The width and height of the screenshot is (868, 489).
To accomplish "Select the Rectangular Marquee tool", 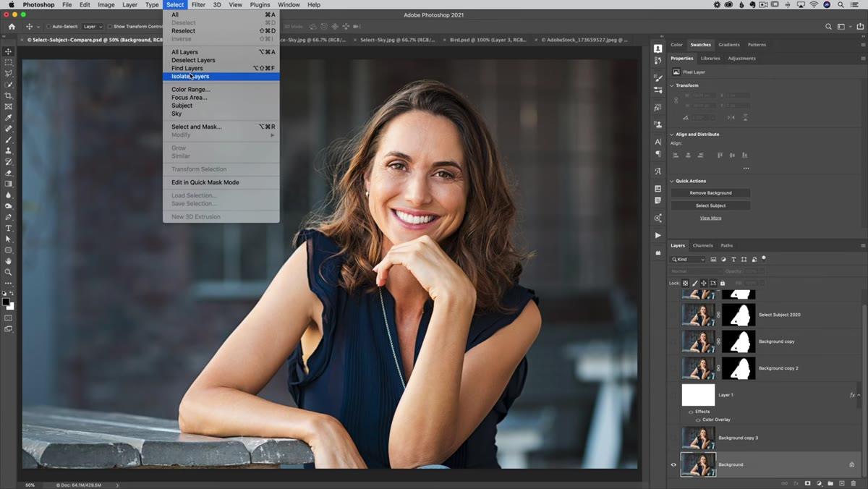I will coord(9,63).
